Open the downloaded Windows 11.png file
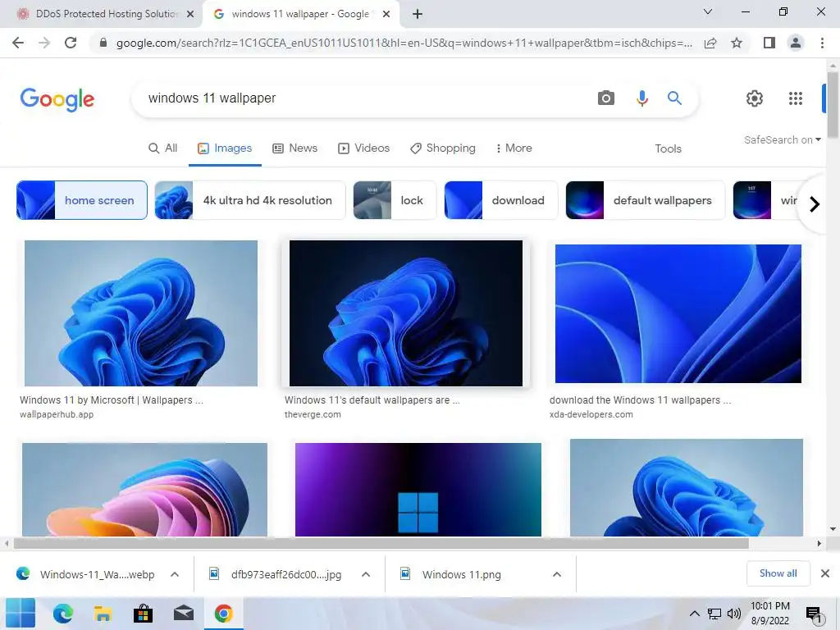Screen dimensions: 840x630 [461, 574]
